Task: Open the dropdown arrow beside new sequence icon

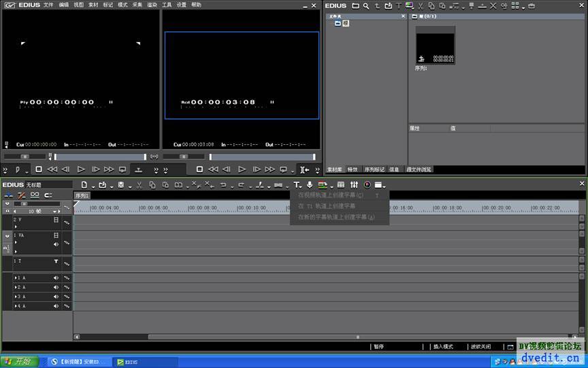Action: click(93, 186)
